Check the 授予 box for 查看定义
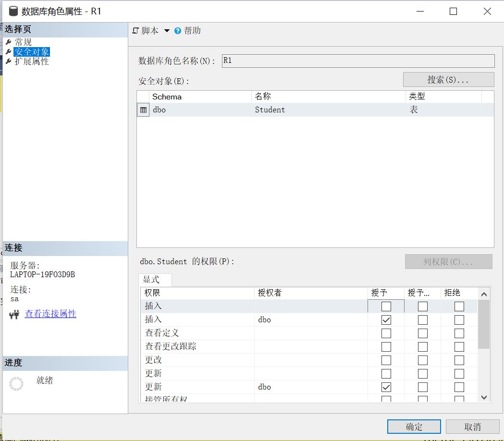Screen dimensions: 504x441 coord(386,333)
